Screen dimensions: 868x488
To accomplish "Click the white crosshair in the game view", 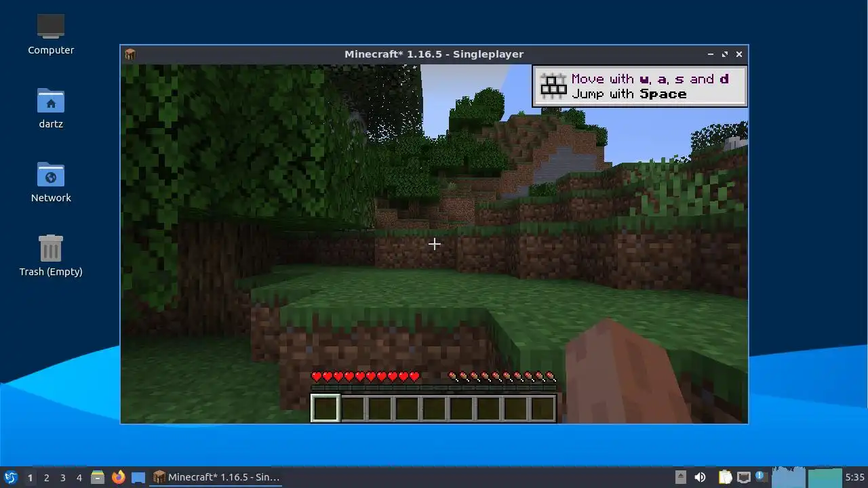I will 434,244.
